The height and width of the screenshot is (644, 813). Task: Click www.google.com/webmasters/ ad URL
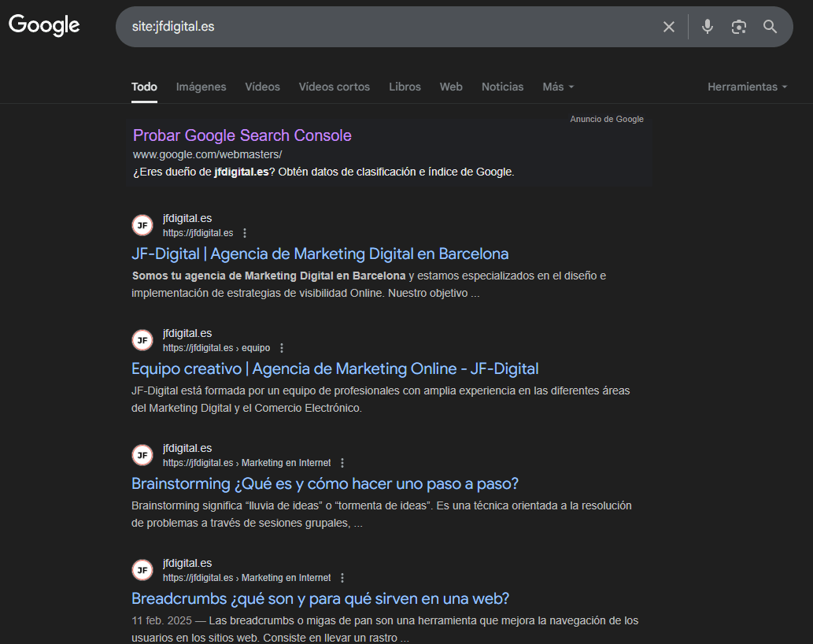click(x=208, y=154)
